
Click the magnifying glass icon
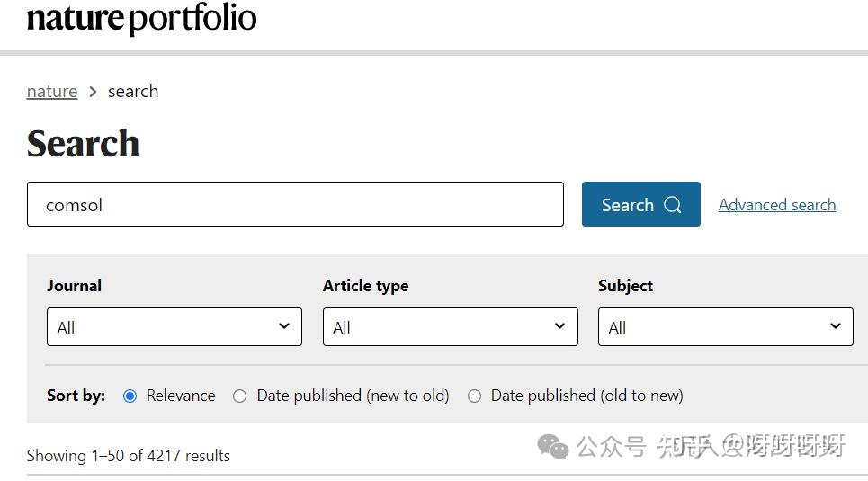click(673, 205)
